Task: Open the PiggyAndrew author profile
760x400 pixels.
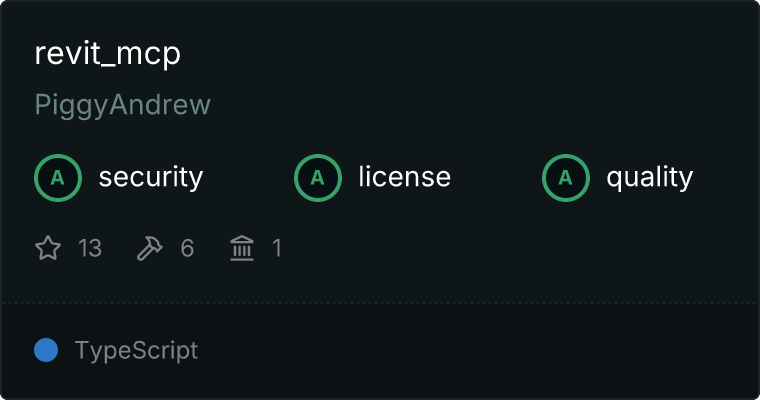Action: click(x=123, y=105)
